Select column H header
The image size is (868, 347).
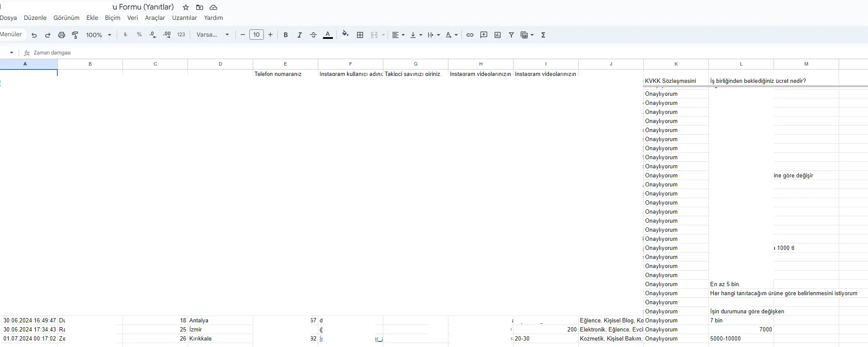481,64
